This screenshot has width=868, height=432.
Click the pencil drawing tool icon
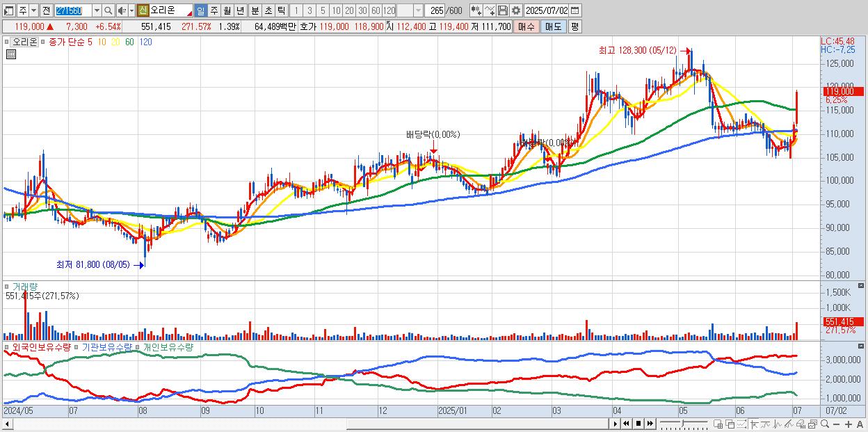tap(789, 424)
